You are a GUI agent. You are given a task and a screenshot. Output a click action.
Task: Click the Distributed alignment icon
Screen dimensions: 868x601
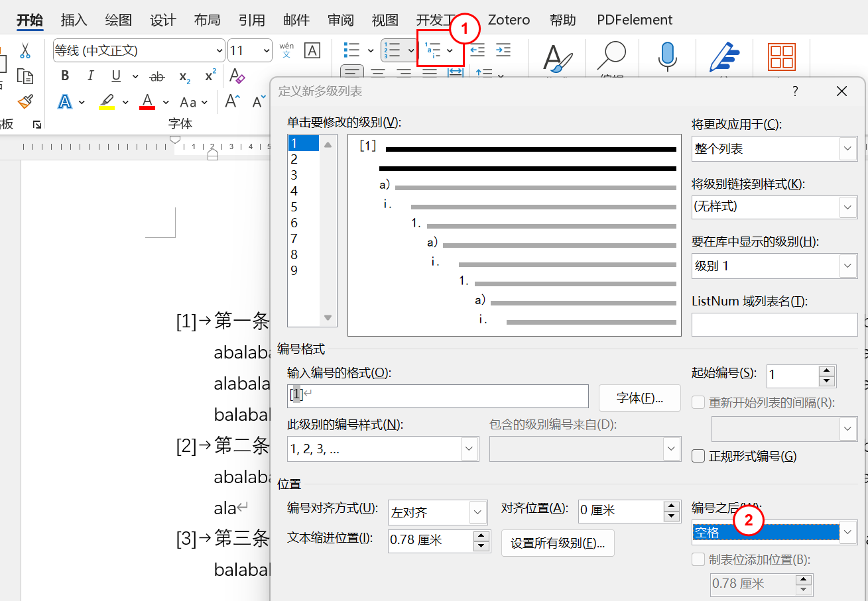pos(455,72)
